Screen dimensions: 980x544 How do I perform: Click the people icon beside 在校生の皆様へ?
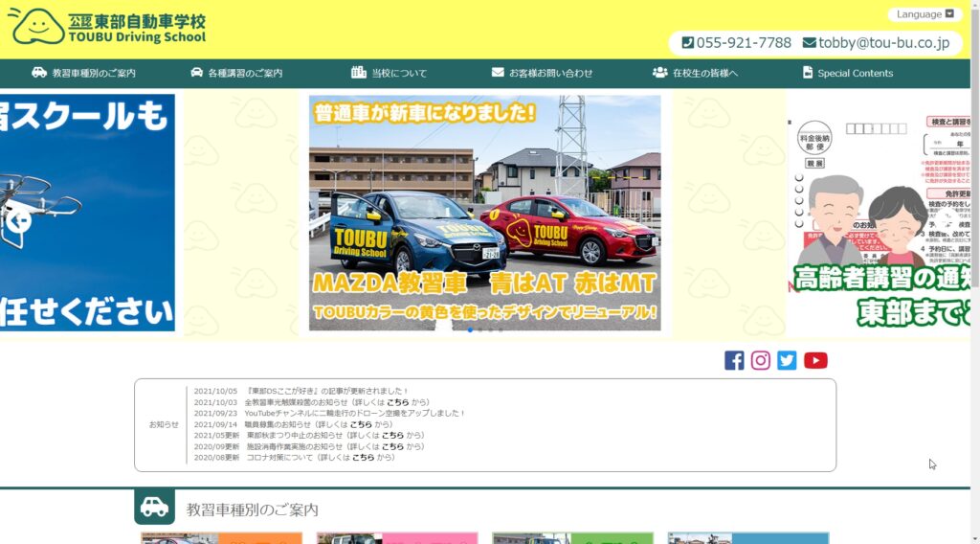tap(660, 73)
